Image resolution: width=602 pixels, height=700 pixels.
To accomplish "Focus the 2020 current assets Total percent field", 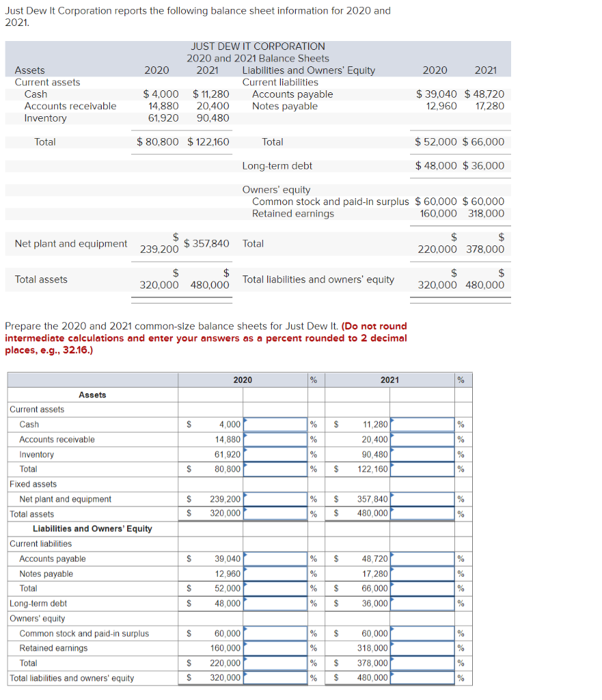I will pyautogui.click(x=275, y=469).
